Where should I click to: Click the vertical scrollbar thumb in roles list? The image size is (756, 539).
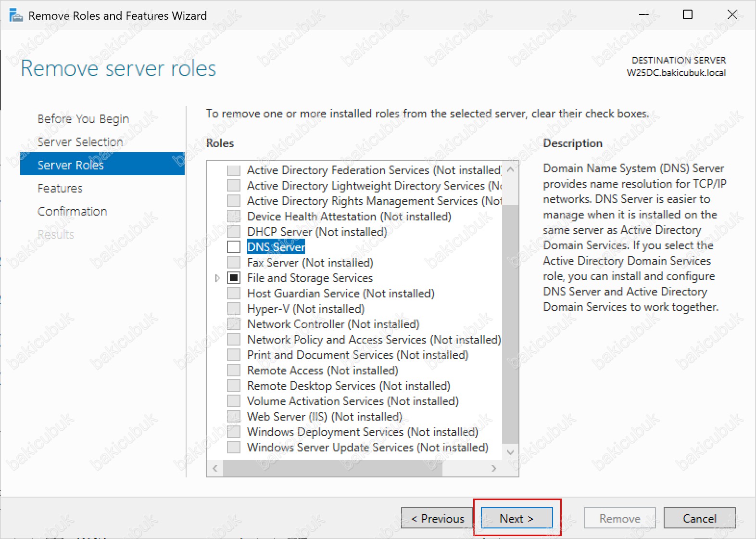coord(510,323)
